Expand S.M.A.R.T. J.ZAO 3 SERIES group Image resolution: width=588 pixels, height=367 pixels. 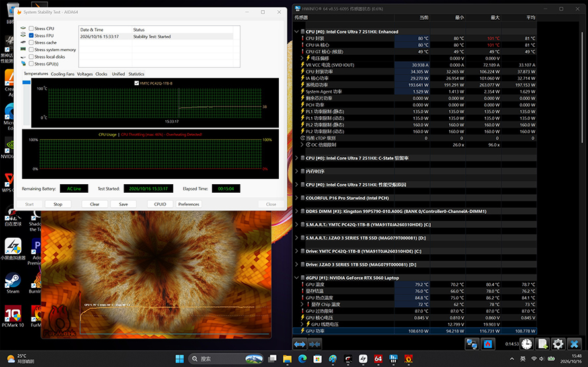tap(297, 238)
